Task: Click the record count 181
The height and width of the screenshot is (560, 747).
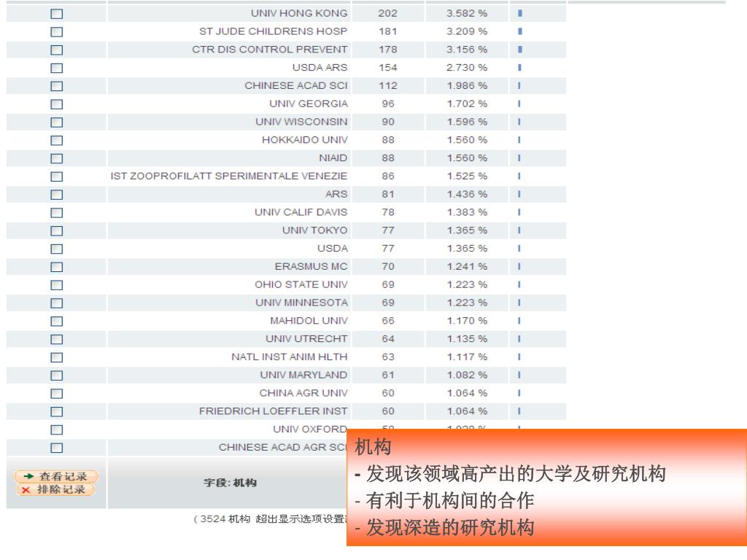Action: coord(387,31)
